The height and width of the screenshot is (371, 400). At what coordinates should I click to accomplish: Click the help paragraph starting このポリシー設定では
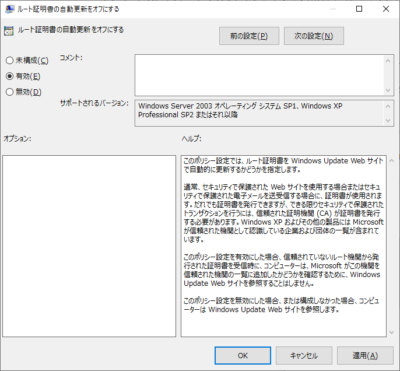tap(283, 165)
